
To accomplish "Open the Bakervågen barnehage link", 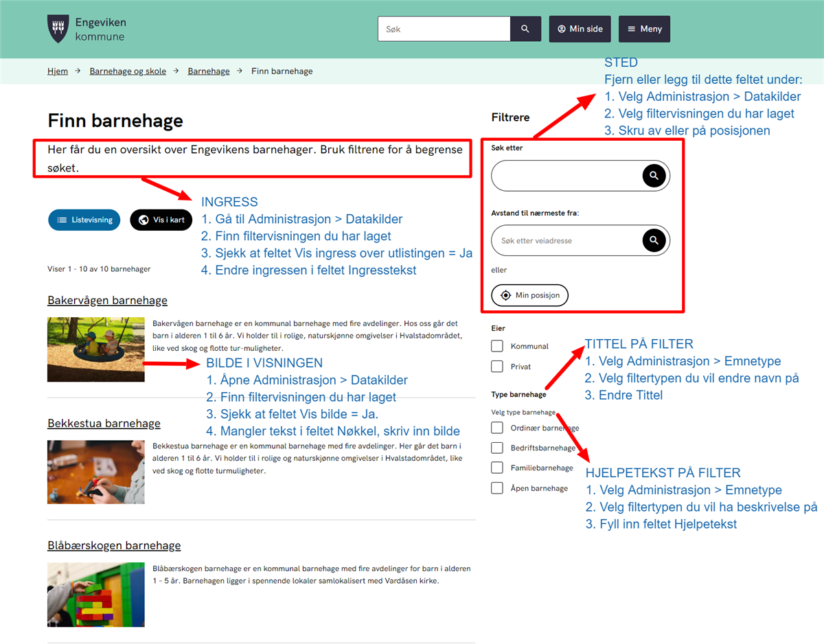I will point(107,300).
